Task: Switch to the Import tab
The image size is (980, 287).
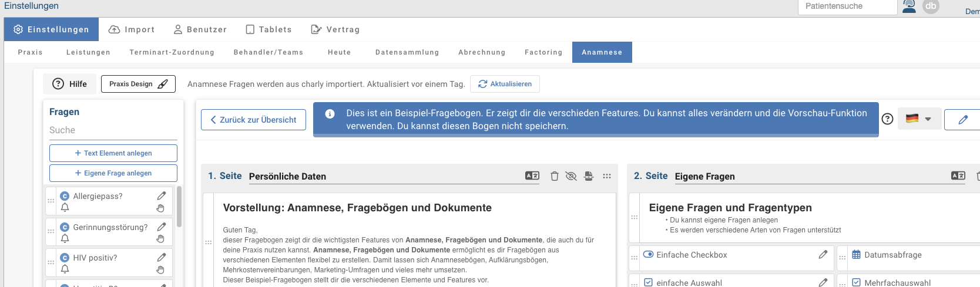Action: pyautogui.click(x=132, y=29)
